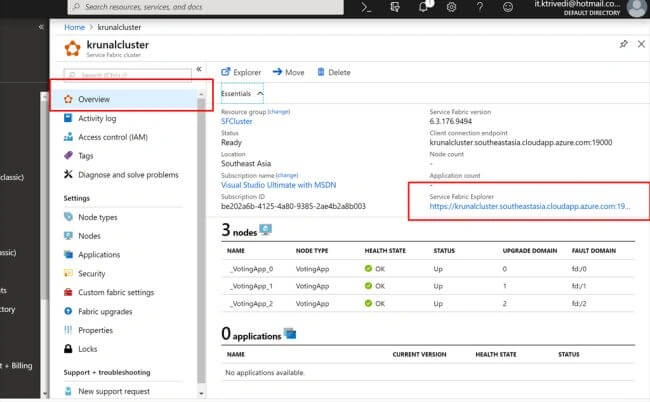Click the Node types icon
The height and width of the screenshot is (402, 650).
[68, 217]
